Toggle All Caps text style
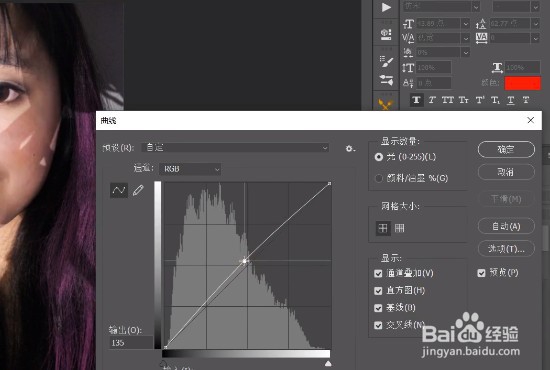The height and width of the screenshot is (370, 550). pos(448,100)
